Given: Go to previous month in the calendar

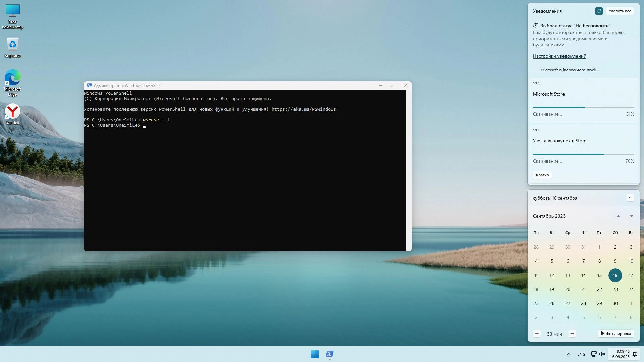Looking at the screenshot, I should [618, 216].
